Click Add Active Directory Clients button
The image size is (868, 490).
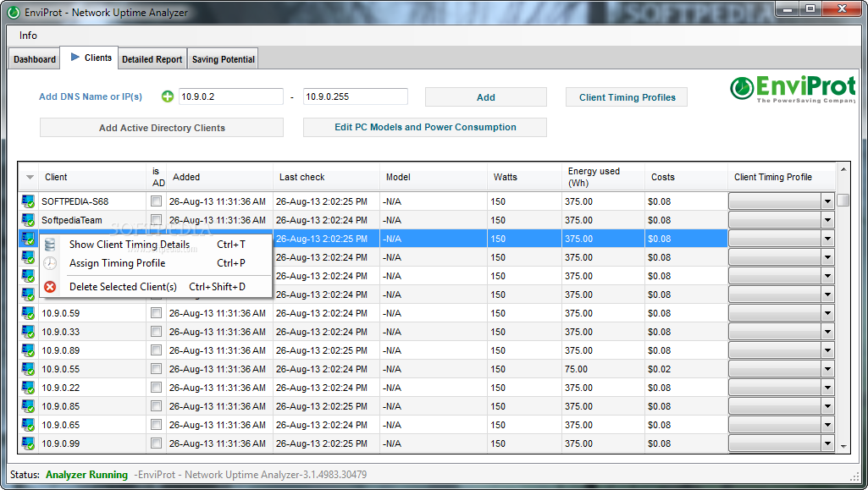162,128
